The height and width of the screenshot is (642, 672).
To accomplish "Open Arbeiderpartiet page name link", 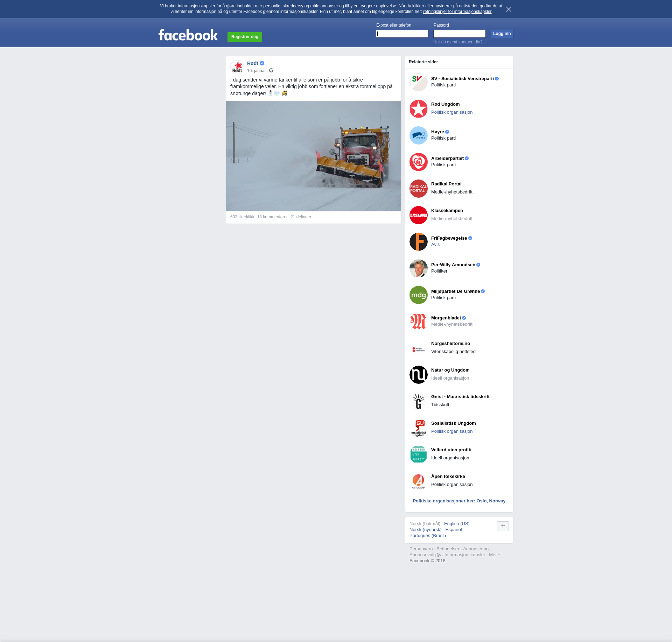I will pos(447,158).
